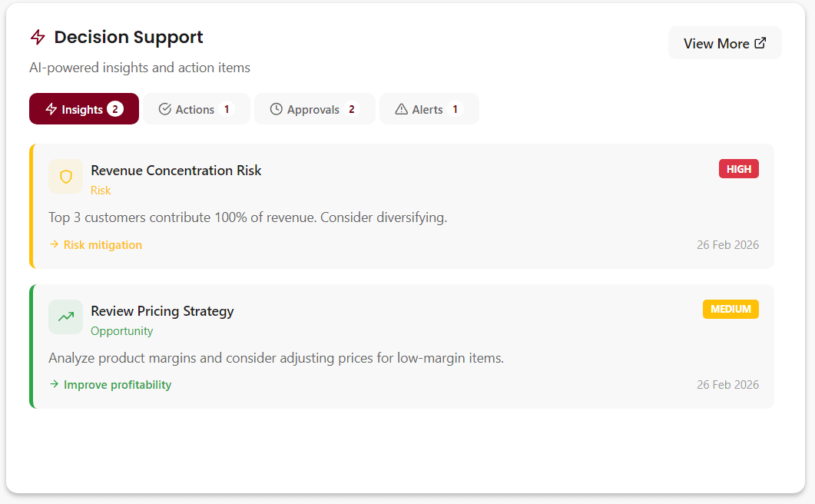This screenshot has height=504, width=815.
Task: Click the arrow icon before Improve profitability
Action: 53,384
